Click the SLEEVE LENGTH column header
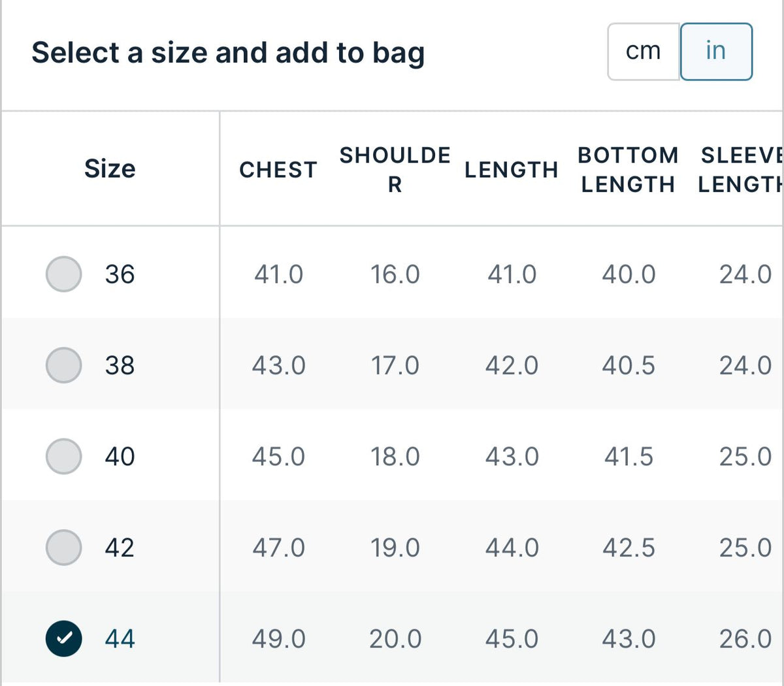Screen dimensions: 784x686 coord(740,170)
